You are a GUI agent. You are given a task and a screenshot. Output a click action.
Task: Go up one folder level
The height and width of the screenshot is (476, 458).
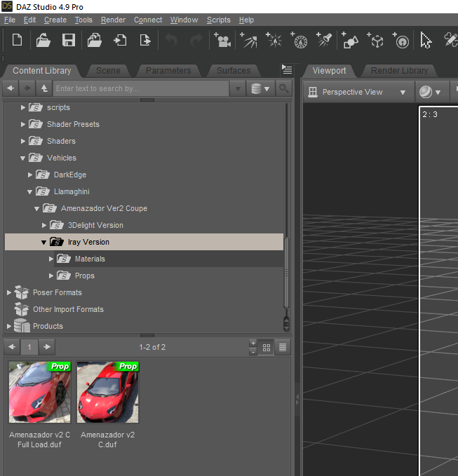[44, 88]
